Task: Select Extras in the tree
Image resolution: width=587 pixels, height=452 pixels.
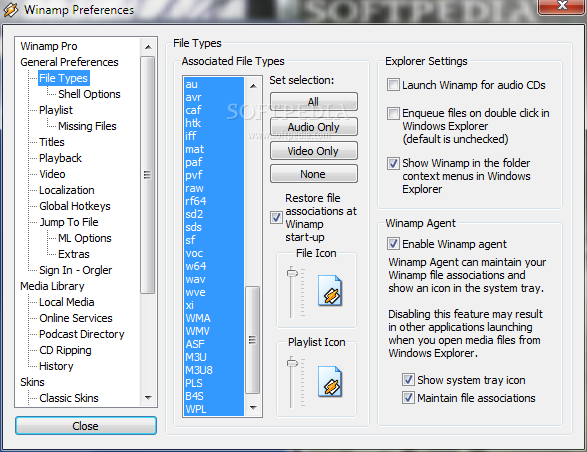Action: tap(74, 254)
